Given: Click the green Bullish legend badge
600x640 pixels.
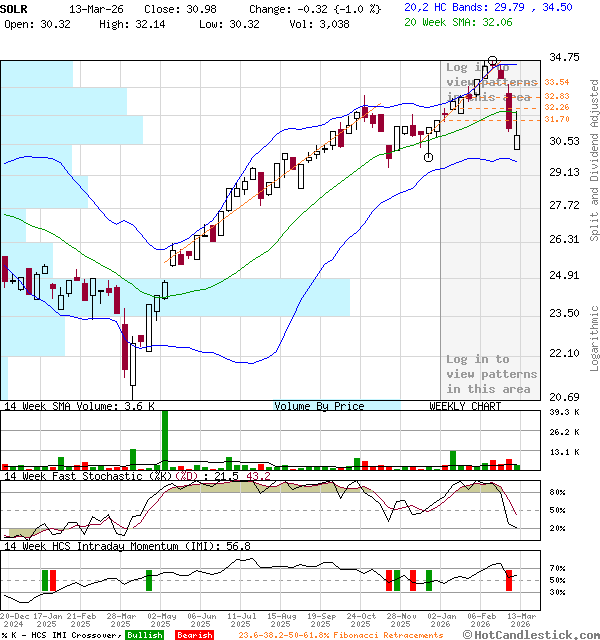Looking at the screenshot, I should 145,634.
